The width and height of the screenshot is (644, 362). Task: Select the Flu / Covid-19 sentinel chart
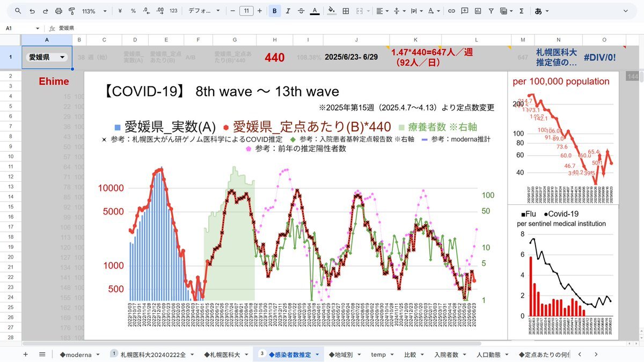pos(563,272)
